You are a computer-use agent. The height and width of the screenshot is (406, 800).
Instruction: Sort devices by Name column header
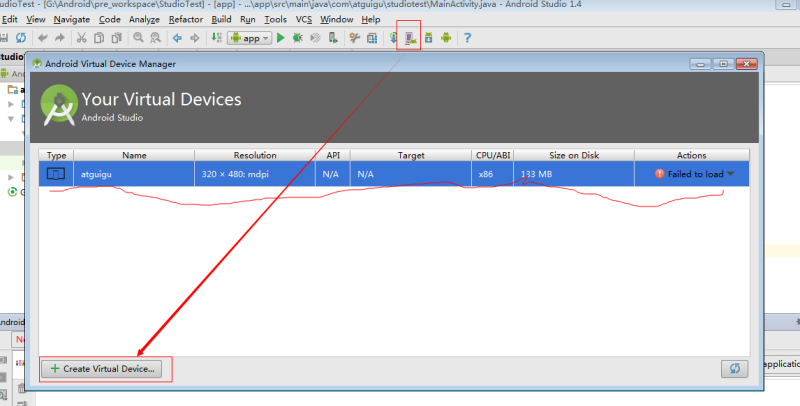tap(134, 155)
